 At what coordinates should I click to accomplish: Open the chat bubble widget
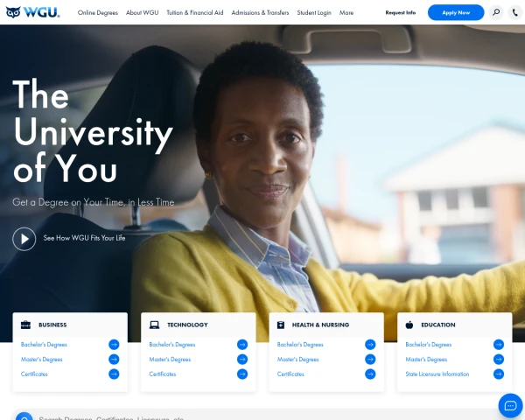click(x=510, y=406)
